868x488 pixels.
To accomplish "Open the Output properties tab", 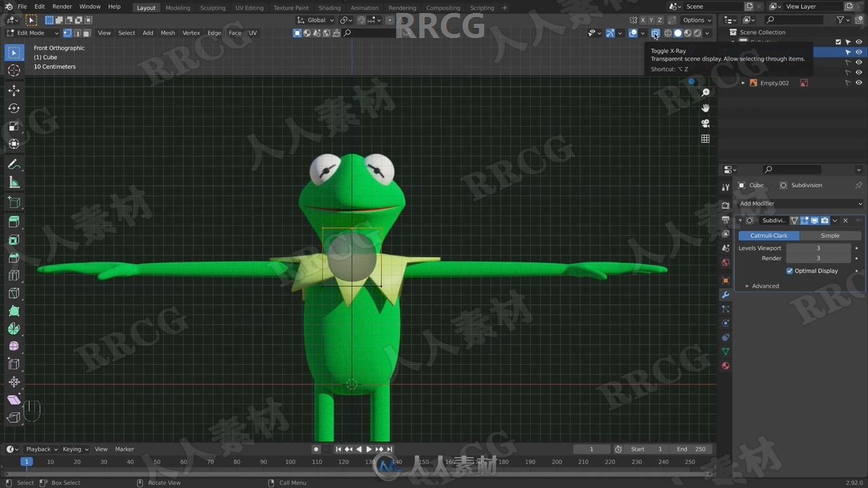I will [x=726, y=220].
